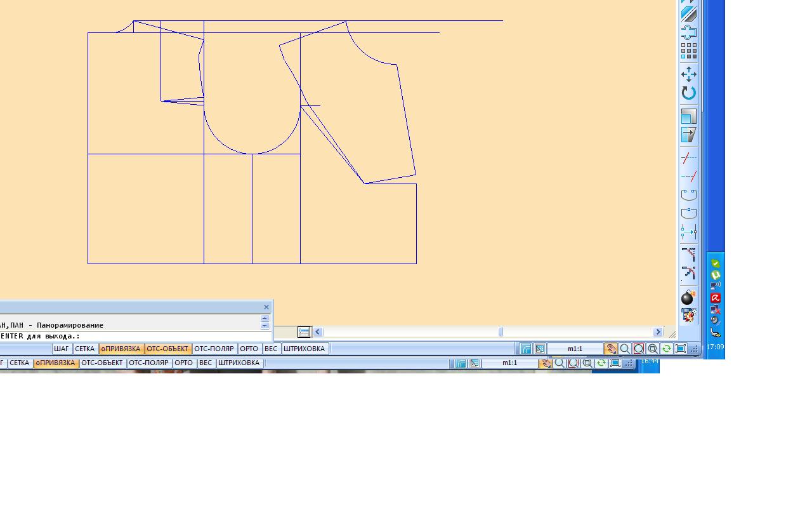Screen dimensions: 812x508
Task: Choose the Array grid tool
Action: [x=688, y=50]
